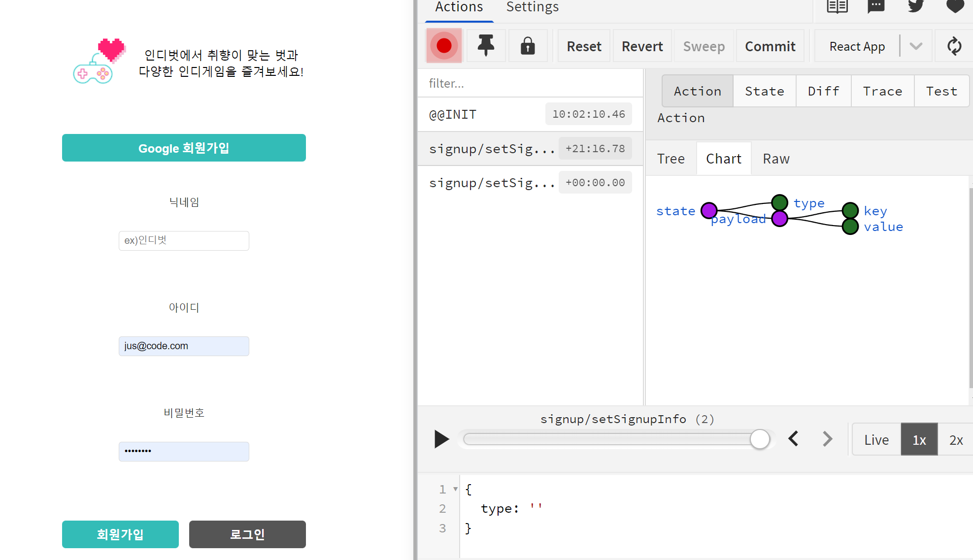The height and width of the screenshot is (560, 973).
Task: Click the Google 회원가입 button
Action: (x=184, y=148)
